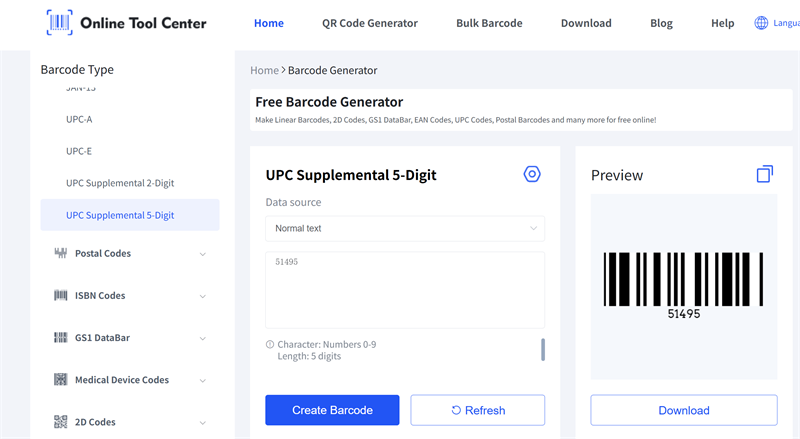The height and width of the screenshot is (439, 800).
Task: Open the QR Code Generator menu
Action: pos(370,23)
